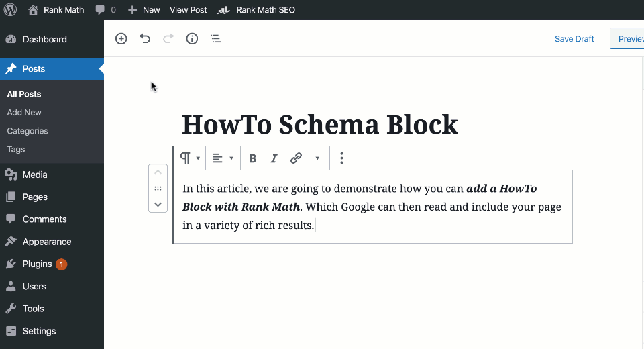
Task: Open the paragraph block type switcher
Action: click(x=190, y=158)
